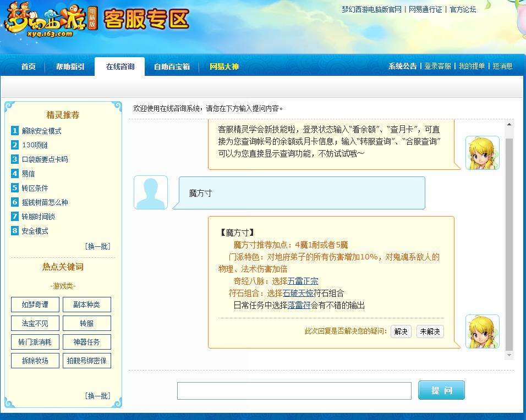Click the fairy assistant avatar in chat

[482, 152]
